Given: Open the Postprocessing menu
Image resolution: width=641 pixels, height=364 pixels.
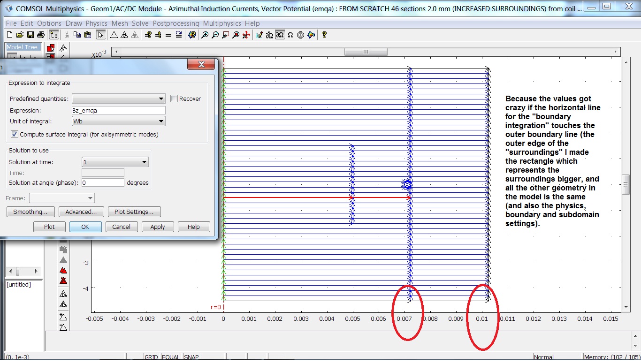Looking at the screenshot, I should (176, 23).
